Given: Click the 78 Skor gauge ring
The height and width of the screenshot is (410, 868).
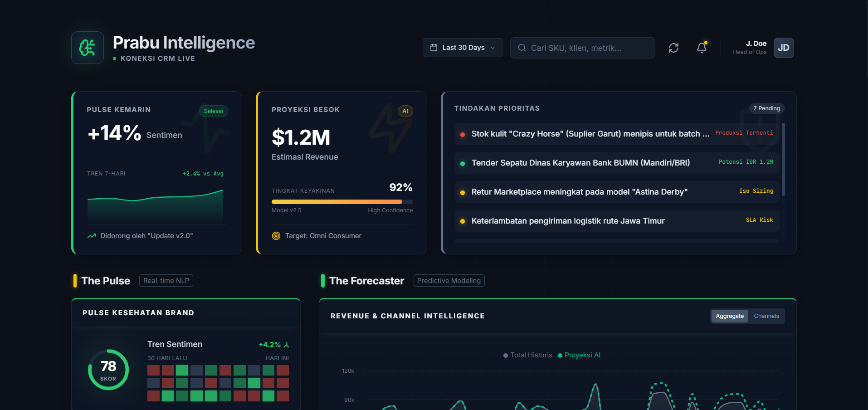Looking at the screenshot, I should [108, 370].
